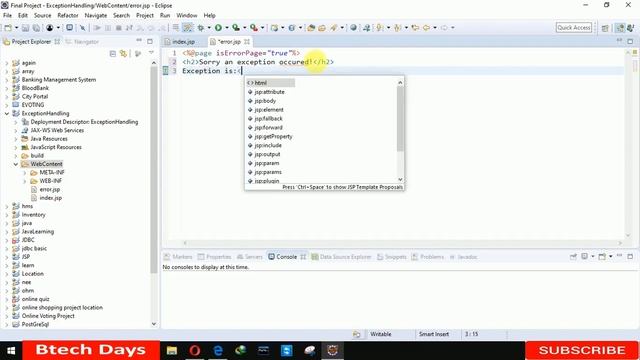Click the Resume debug icon

click(97, 28)
